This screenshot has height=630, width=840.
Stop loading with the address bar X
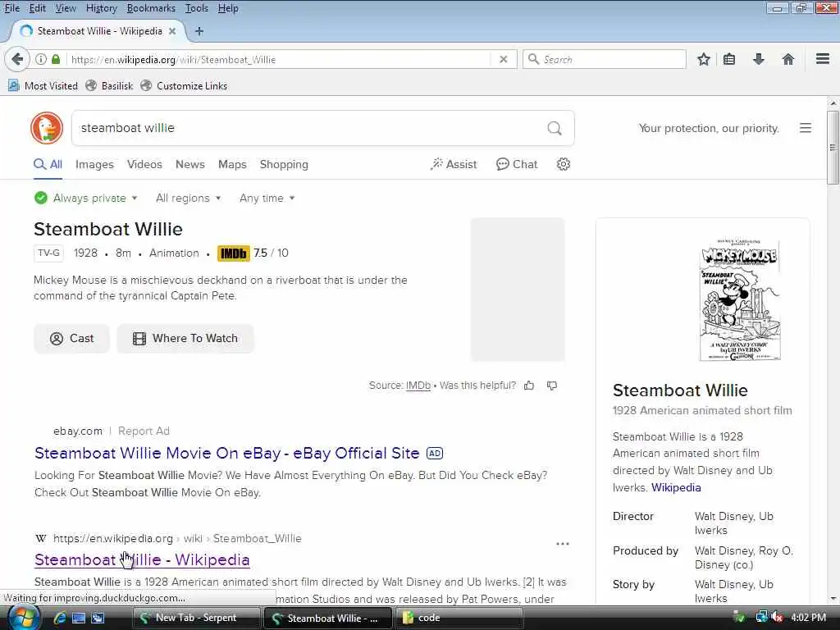point(503,59)
